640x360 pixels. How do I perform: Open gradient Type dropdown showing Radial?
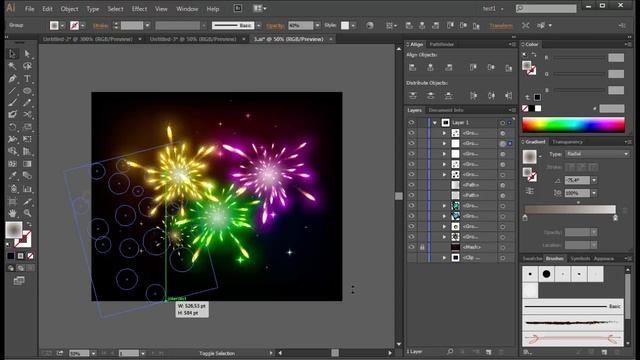(597, 154)
